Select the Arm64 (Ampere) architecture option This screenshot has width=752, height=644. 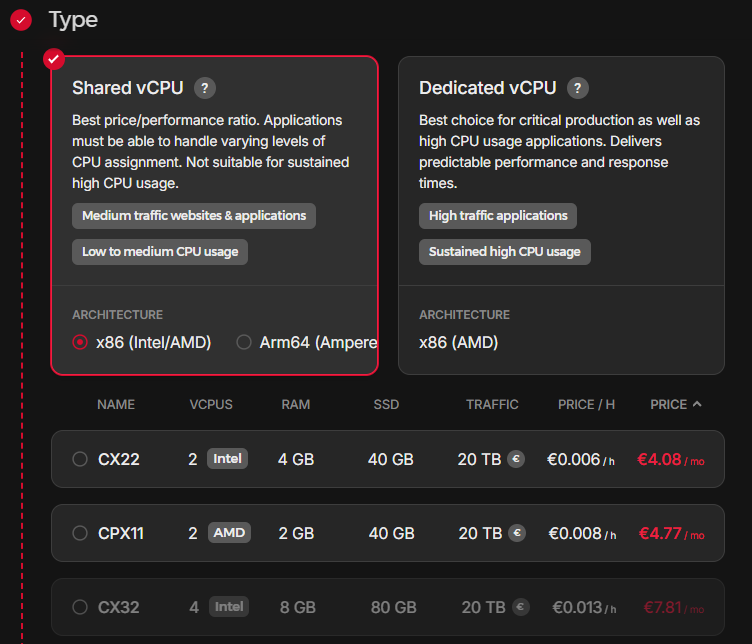(244, 342)
